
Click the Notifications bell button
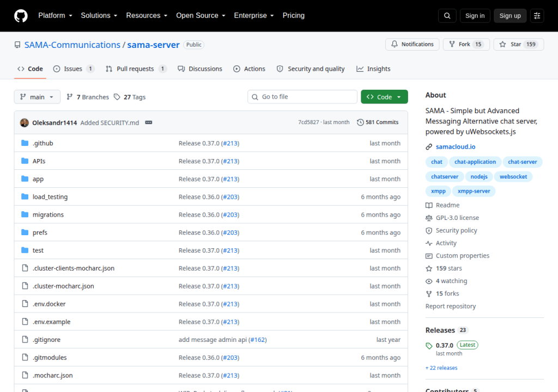tap(412, 44)
